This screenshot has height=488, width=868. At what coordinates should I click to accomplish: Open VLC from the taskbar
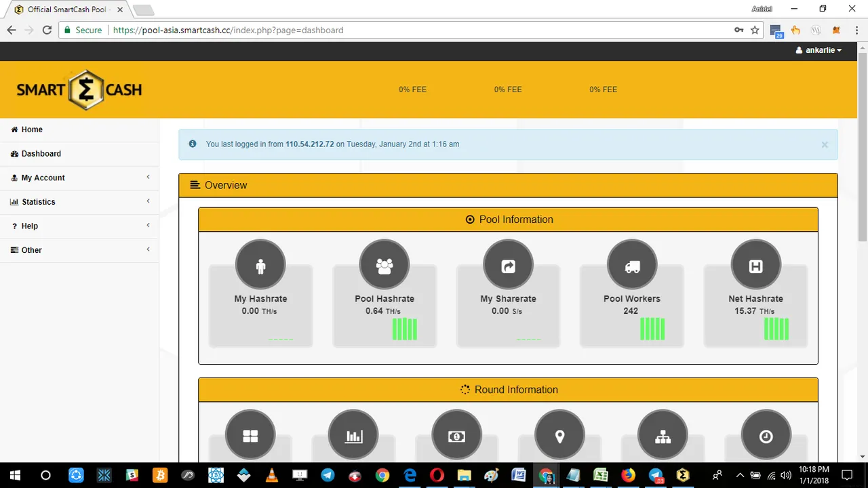click(x=271, y=475)
